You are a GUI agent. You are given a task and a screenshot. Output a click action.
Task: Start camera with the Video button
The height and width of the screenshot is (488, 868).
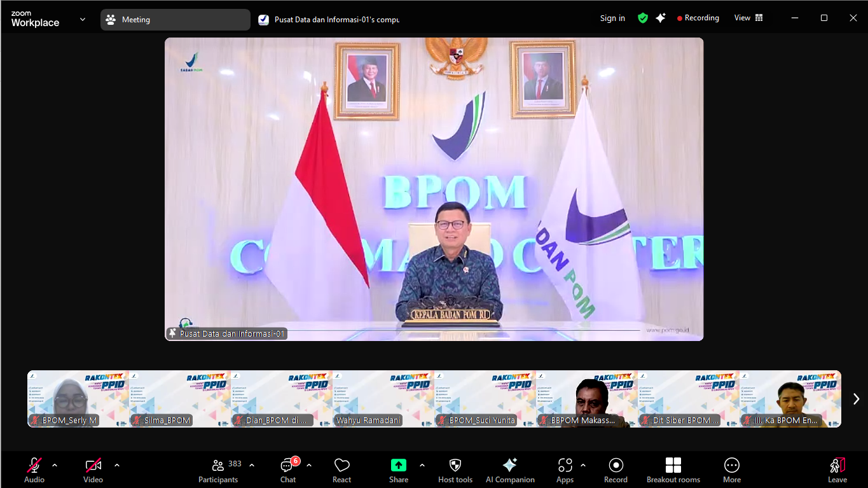[93, 470]
